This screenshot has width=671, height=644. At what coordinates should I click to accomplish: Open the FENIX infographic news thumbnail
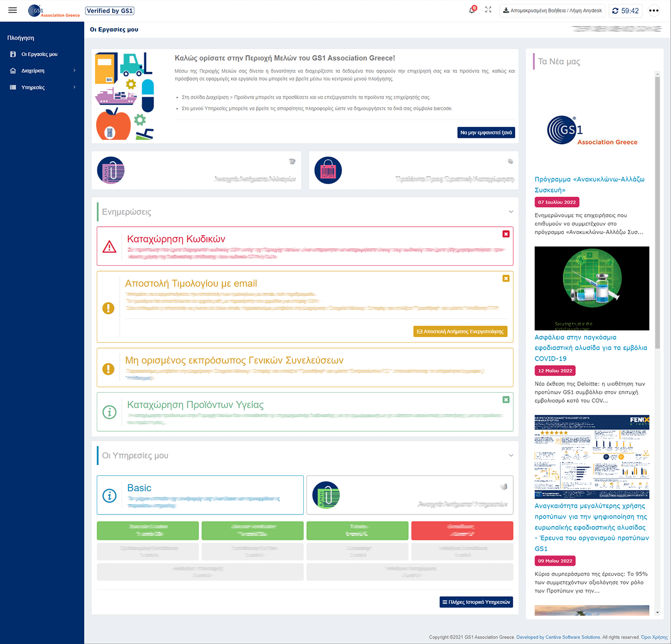(592, 457)
